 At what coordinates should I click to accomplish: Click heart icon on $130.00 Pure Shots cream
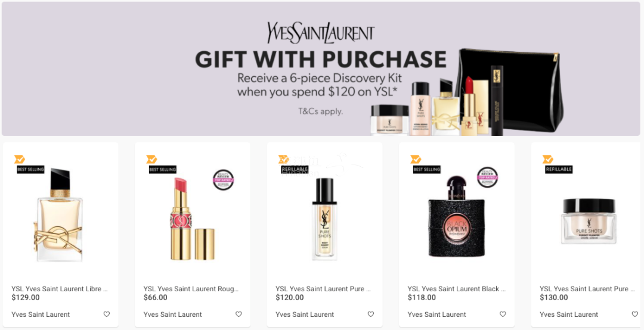[x=634, y=315]
